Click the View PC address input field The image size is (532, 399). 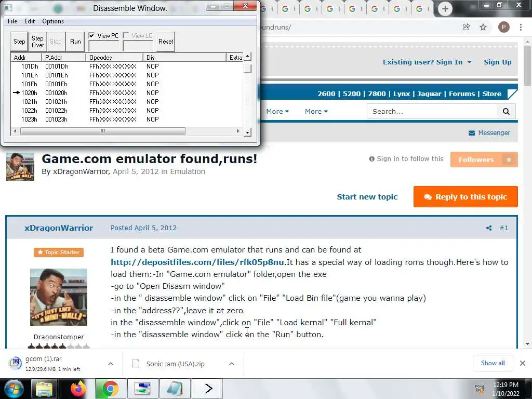[103, 46]
